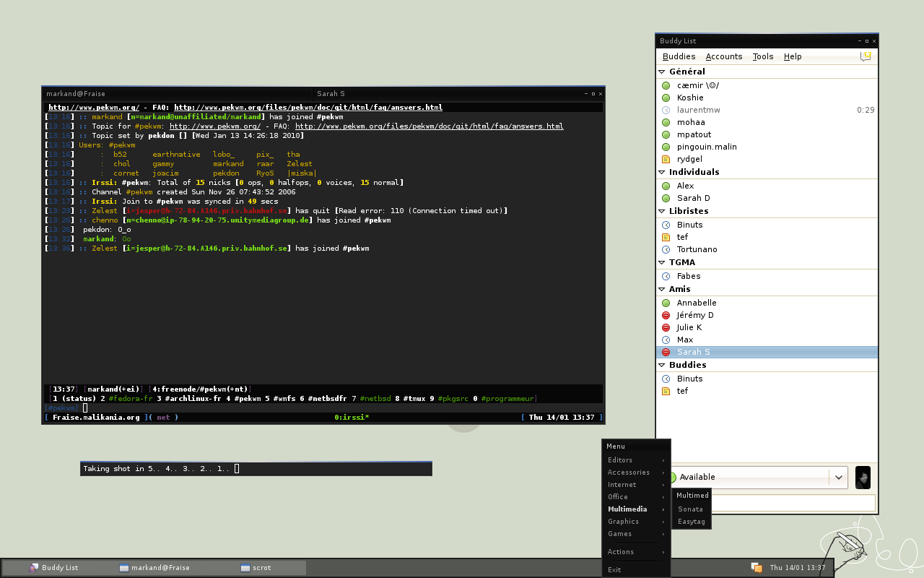Click laurentmw's idle clock icon
Viewport: 924px width, 578px height.
pos(666,110)
